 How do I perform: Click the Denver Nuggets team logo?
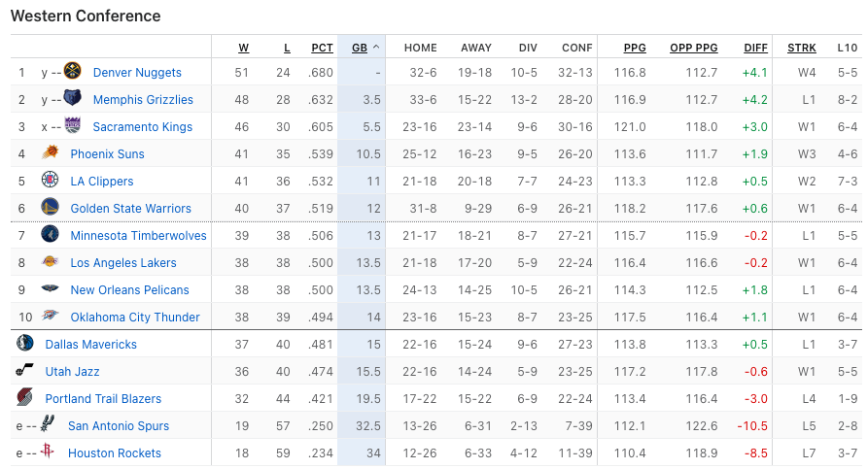pyautogui.click(x=72, y=72)
